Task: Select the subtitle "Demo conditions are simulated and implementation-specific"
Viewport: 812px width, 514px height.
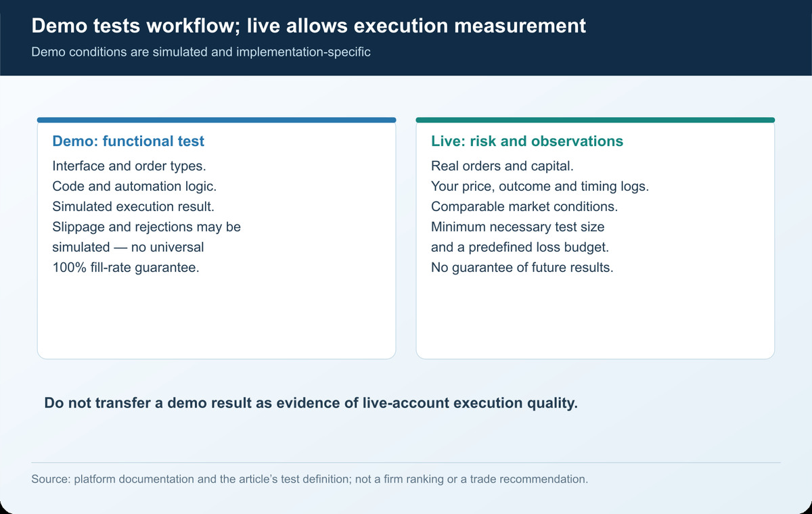Action: coord(201,52)
